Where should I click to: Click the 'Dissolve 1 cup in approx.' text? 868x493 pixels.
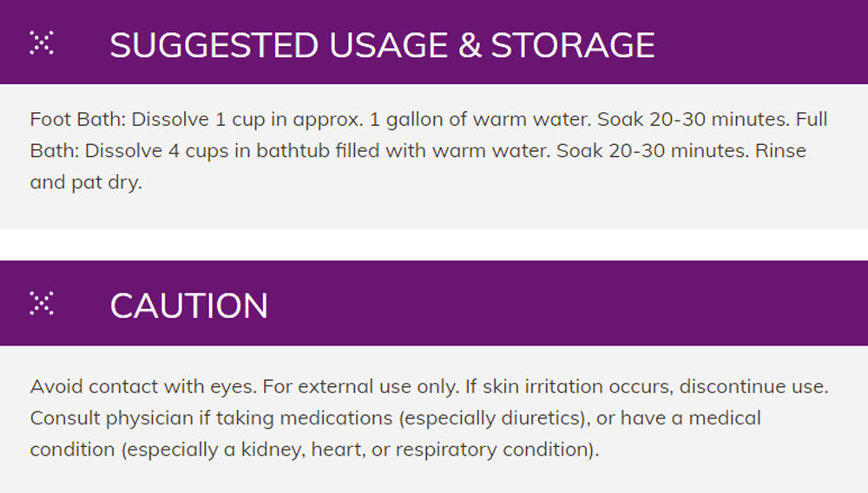point(245,119)
